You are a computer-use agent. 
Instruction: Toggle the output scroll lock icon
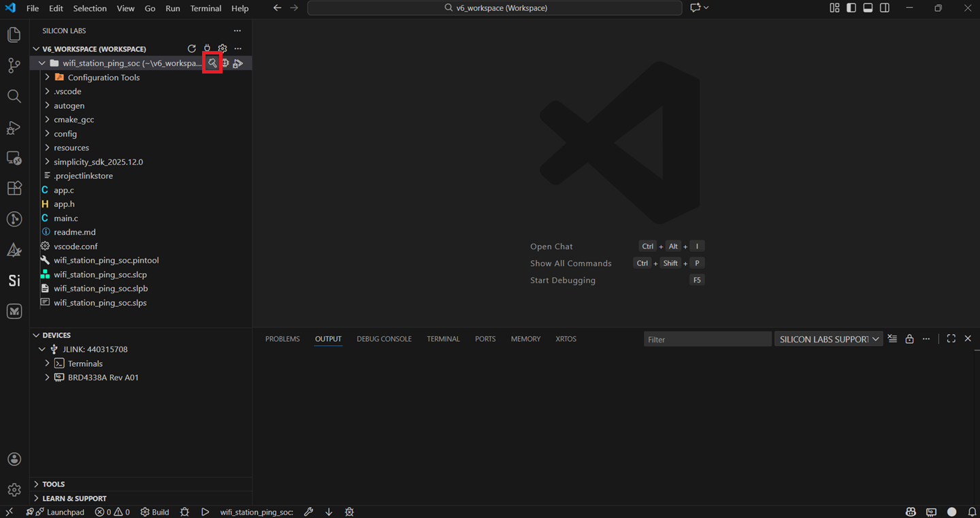(909, 339)
